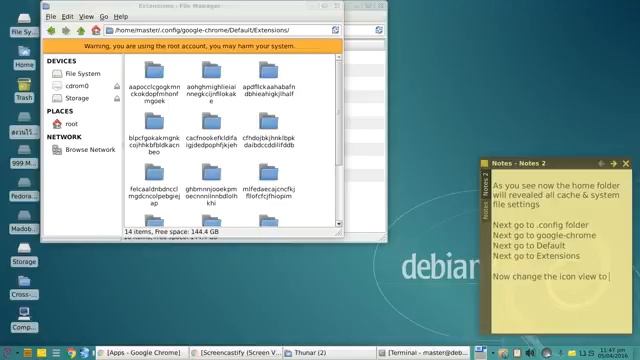Image resolution: width=640 pixels, height=360 pixels.
Task: Click inside the yellow note text area
Action: tap(561, 251)
